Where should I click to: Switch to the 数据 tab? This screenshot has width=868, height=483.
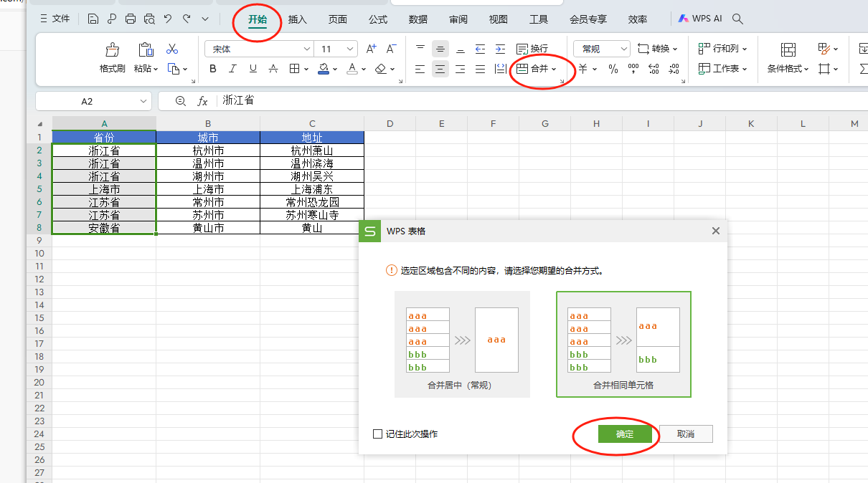coord(418,19)
